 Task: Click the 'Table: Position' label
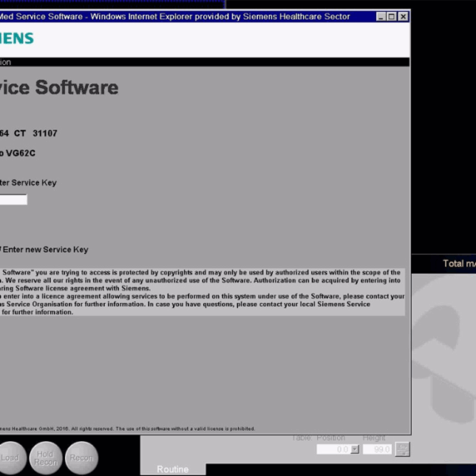click(x=318, y=438)
